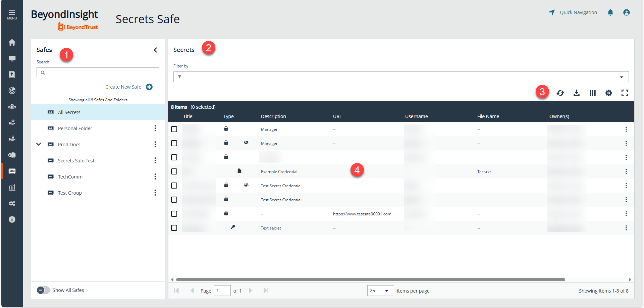Screen dimensions: 644x308
Task: Open options menu for TechComm
Action: click(155, 176)
